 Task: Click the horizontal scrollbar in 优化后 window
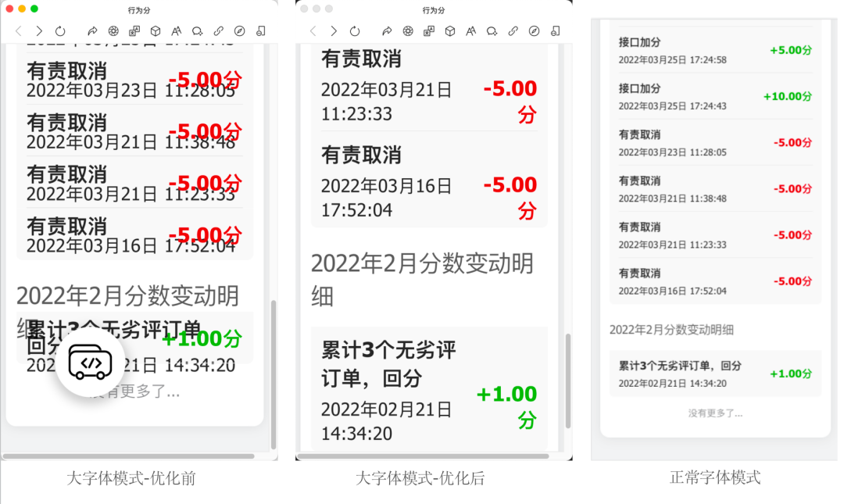click(x=423, y=456)
